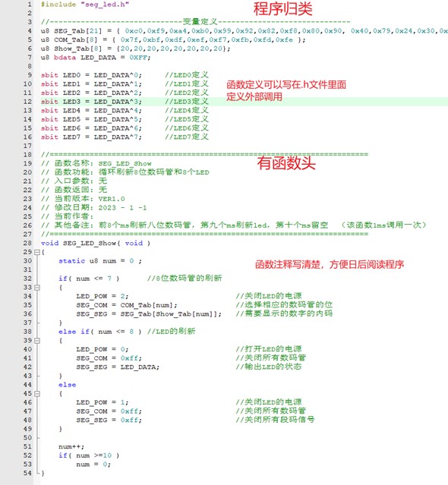Click the bdata LED_DATA = 0XFF line

(x=96, y=58)
